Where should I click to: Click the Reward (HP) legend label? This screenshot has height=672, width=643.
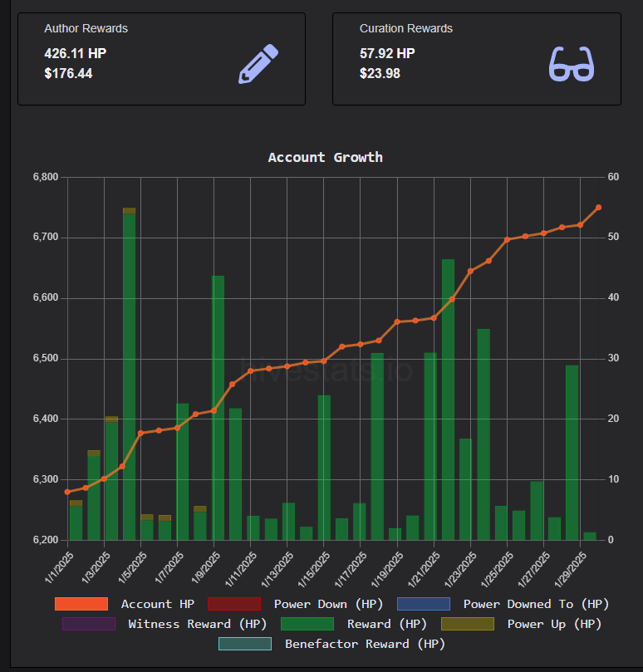pyautogui.click(x=386, y=624)
